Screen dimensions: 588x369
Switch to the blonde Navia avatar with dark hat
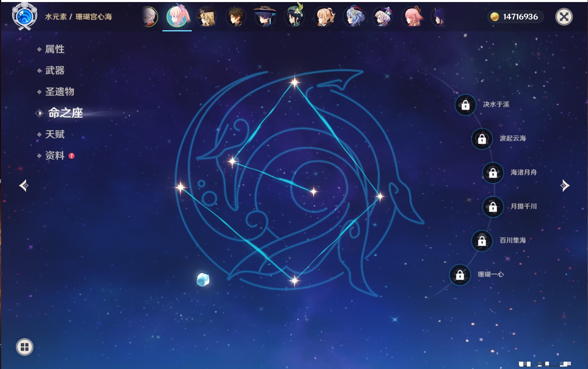[x=206, y=17]
